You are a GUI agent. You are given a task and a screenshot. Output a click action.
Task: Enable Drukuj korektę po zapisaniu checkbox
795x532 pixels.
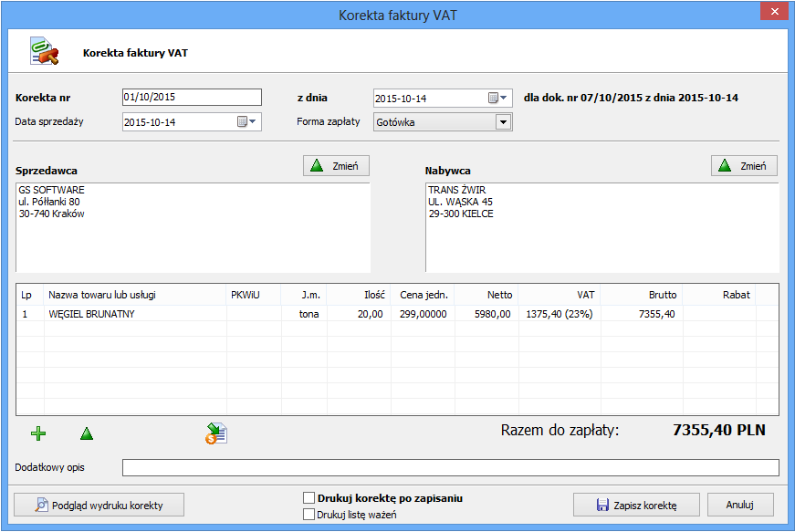pyautogui.click(x=309, y=498)
